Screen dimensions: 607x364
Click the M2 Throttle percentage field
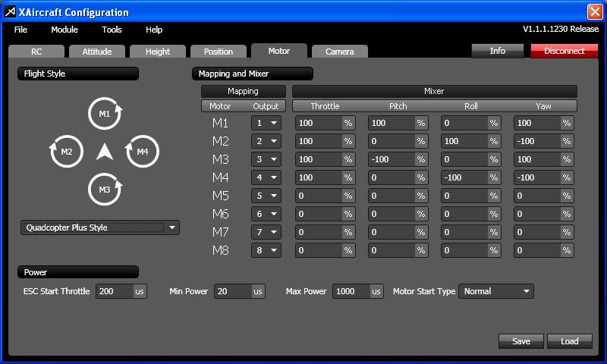(x=326, y=141)
